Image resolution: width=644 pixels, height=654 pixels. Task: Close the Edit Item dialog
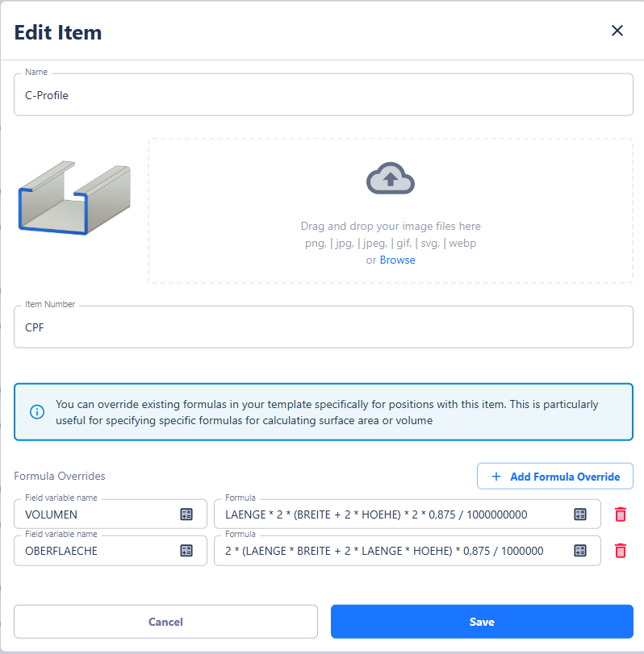617,31
